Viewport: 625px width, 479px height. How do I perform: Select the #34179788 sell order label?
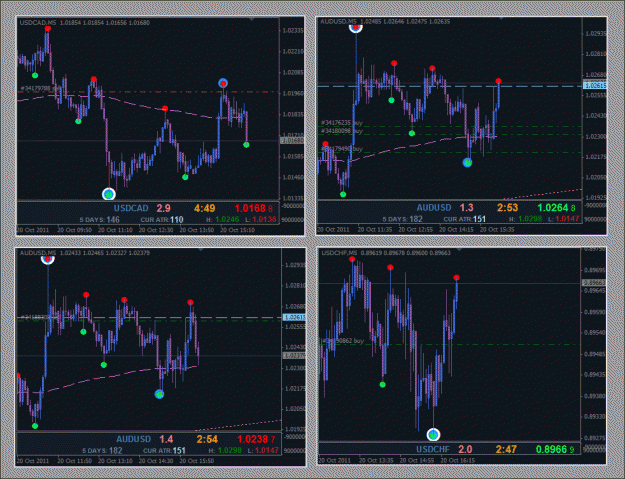coord(39,88)
